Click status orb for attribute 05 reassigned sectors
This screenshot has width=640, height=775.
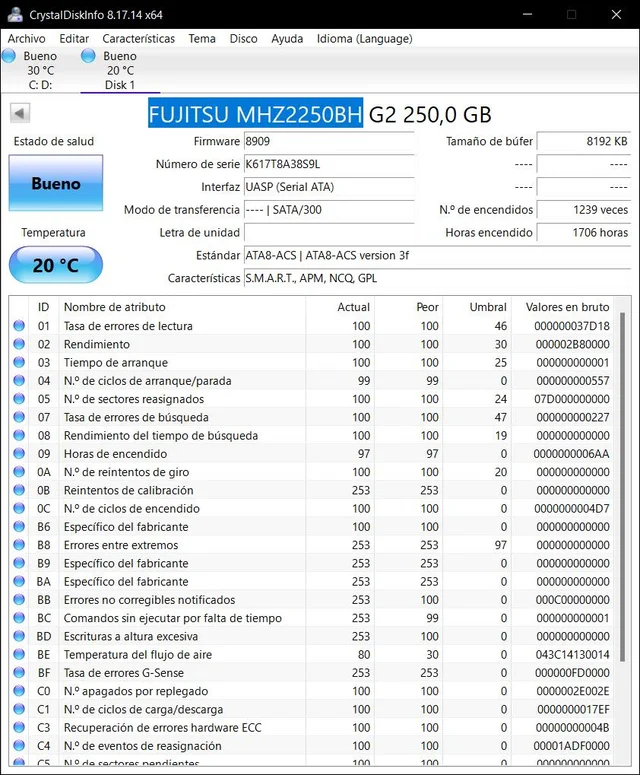pyautogui.click(x=19, y=399)
